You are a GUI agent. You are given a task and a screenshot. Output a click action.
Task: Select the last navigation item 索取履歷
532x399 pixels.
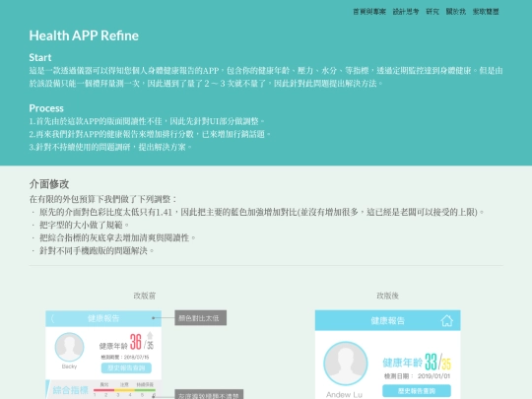click(486, 12)
